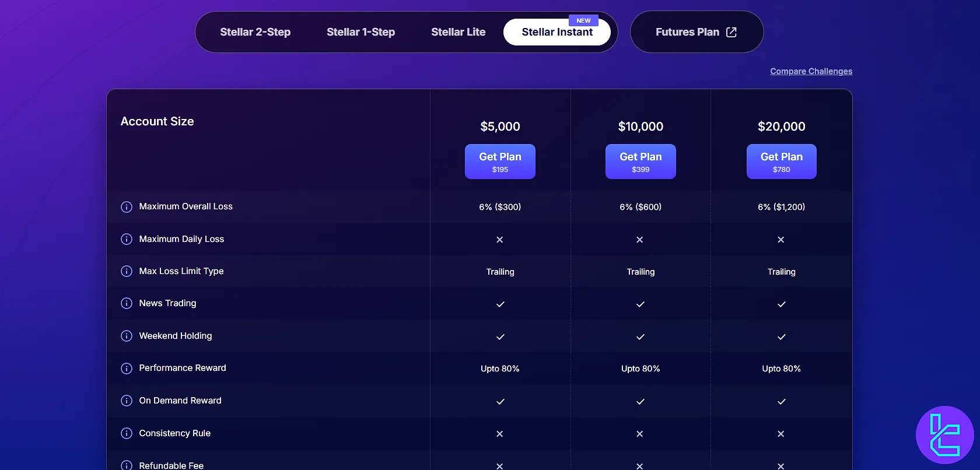This screenshot has height=470, width=980.
Task: Get the $20,000 plan for $780
Action: [782, 162]
